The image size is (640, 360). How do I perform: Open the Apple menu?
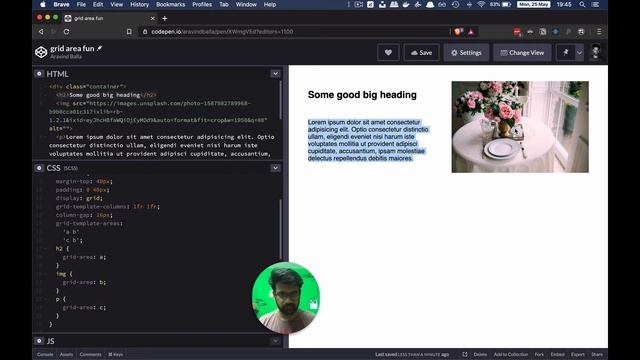43,4
